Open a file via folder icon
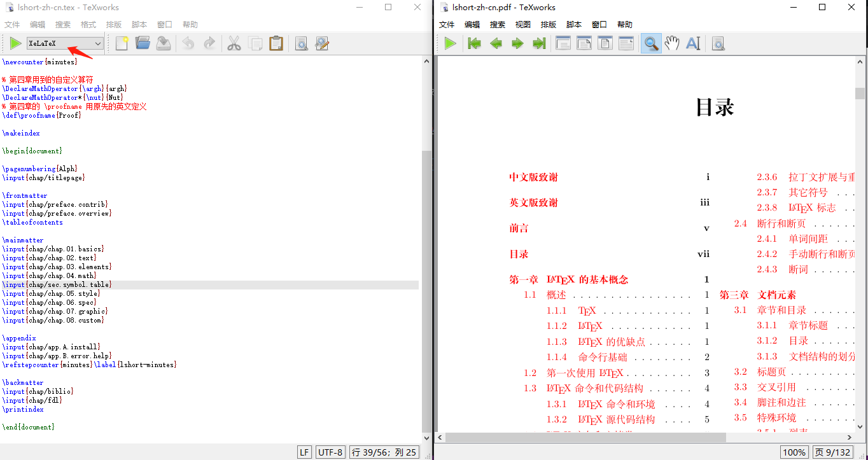Screen dimensions: 868x460 pos(143,43)
